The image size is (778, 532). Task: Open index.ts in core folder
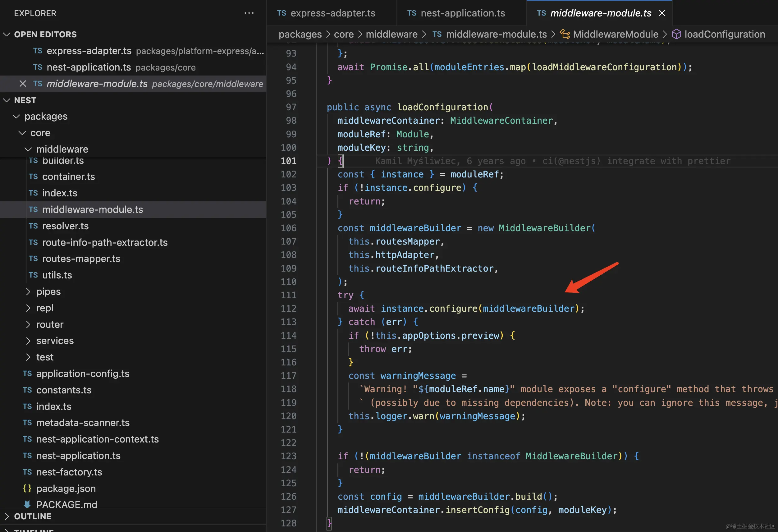tap(133, 406)
